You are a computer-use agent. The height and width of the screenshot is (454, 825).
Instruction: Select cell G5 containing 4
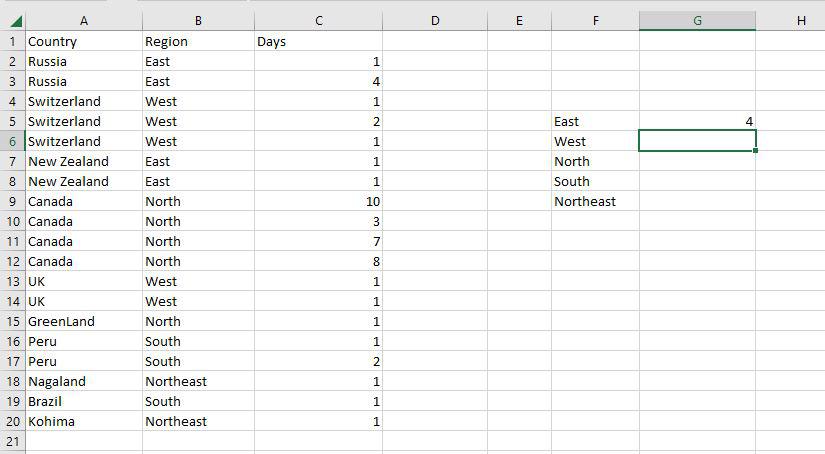697,122
